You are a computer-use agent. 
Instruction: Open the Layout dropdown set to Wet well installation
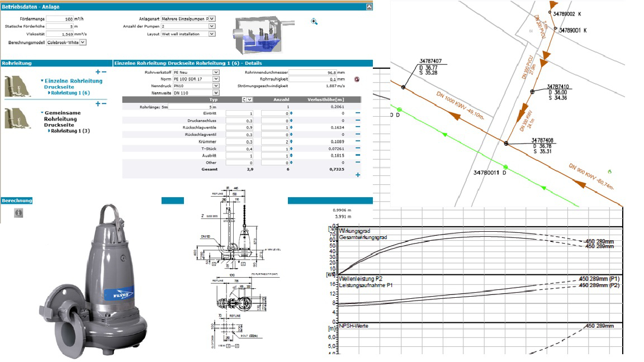[x=213, y=33]
